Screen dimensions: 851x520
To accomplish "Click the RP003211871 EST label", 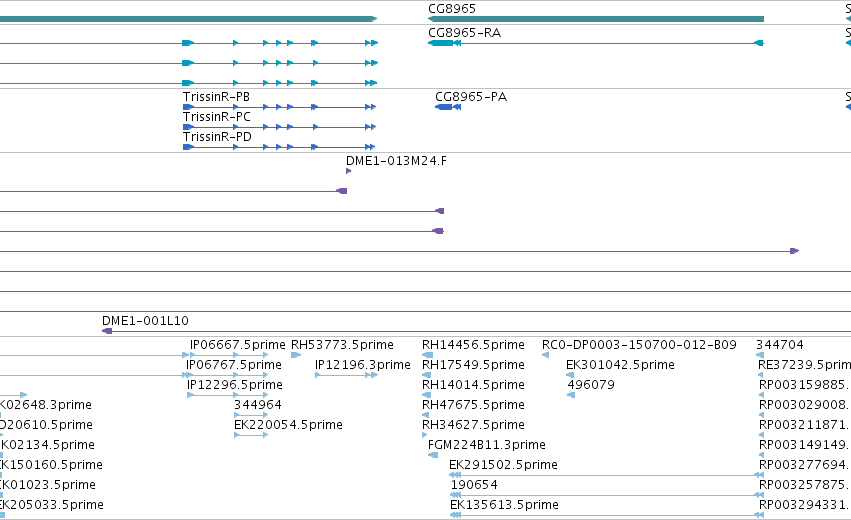I will pyautogui.click(x=804, y=424).
